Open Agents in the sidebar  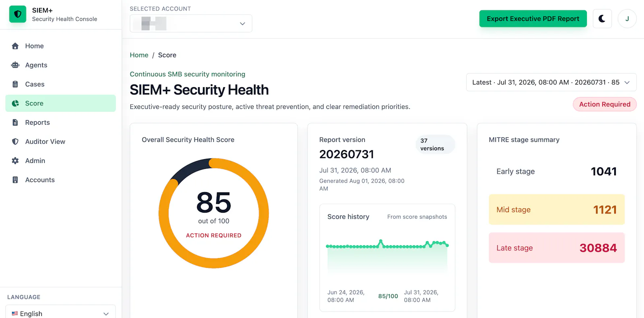point(60,65)
